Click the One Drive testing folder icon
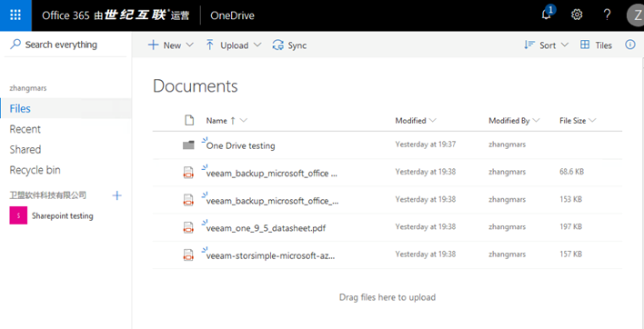644x329 pixels. [x=188, y=145]
